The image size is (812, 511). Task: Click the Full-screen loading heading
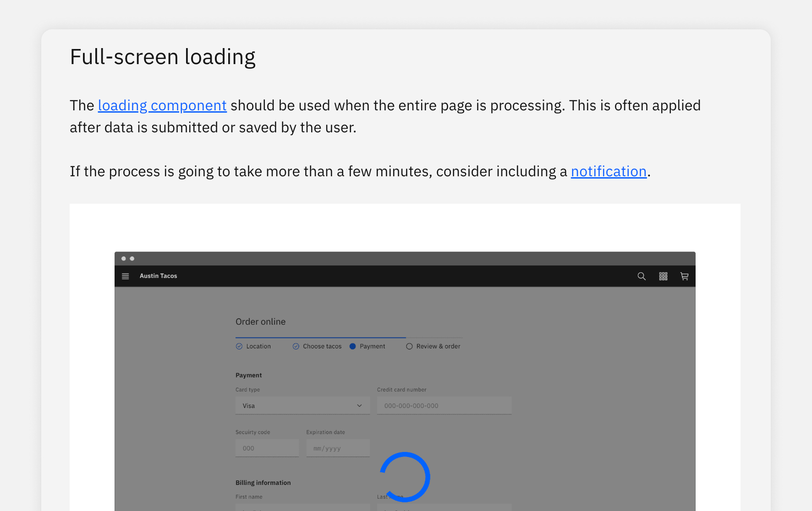[163, 57]
